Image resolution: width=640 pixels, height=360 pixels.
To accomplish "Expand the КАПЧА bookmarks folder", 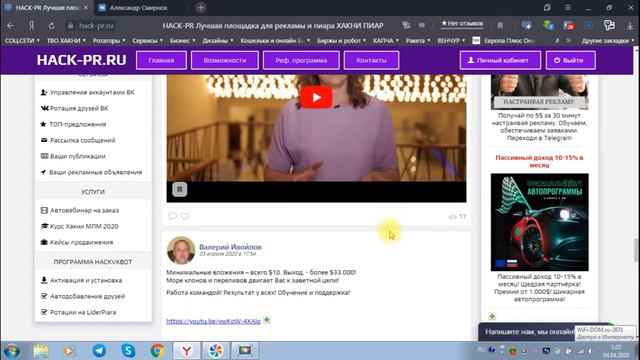I will click(386, 40).
